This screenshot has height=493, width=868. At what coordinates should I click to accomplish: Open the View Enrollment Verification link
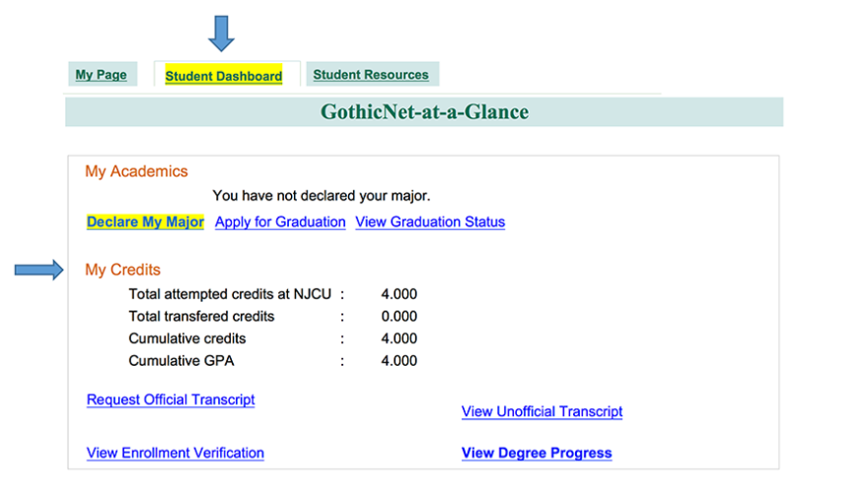(176, 453)
